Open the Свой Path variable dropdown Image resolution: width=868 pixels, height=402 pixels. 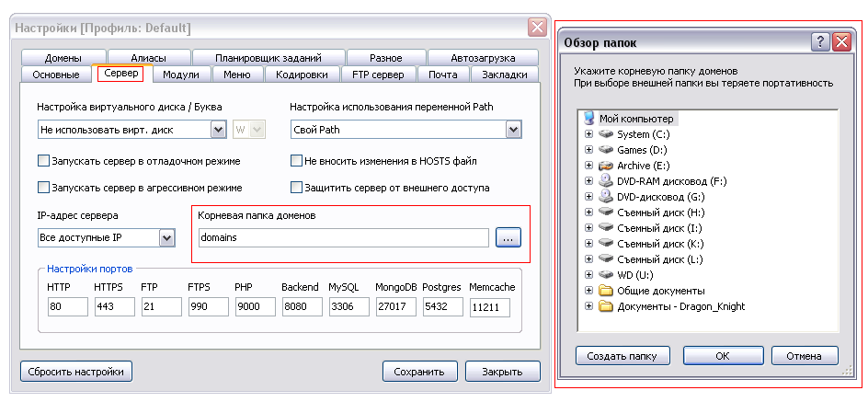click(513, 130)
